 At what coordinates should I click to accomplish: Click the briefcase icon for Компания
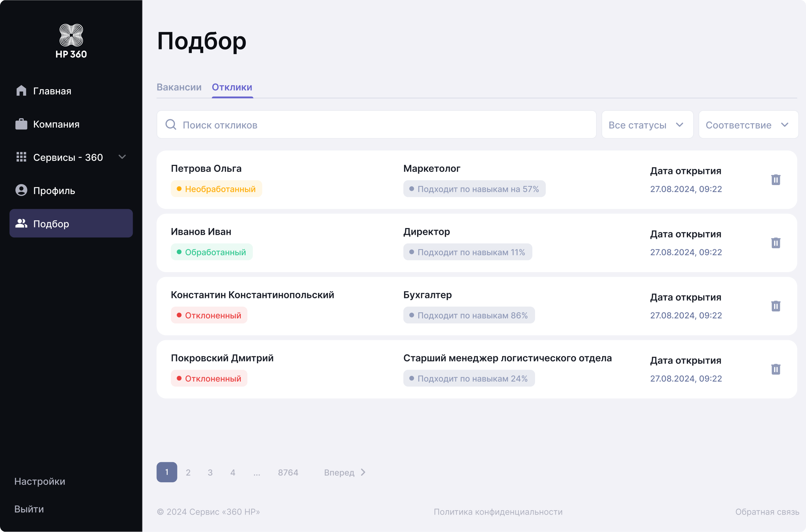coord(21,124)
